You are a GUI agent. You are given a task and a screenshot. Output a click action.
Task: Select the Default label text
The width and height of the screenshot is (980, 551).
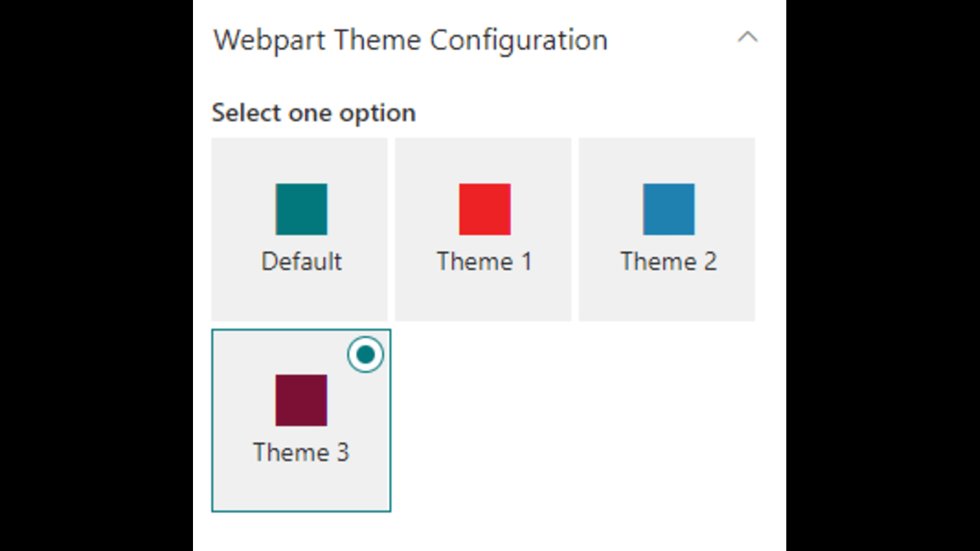pyautogui.click(x=301, y=261)
